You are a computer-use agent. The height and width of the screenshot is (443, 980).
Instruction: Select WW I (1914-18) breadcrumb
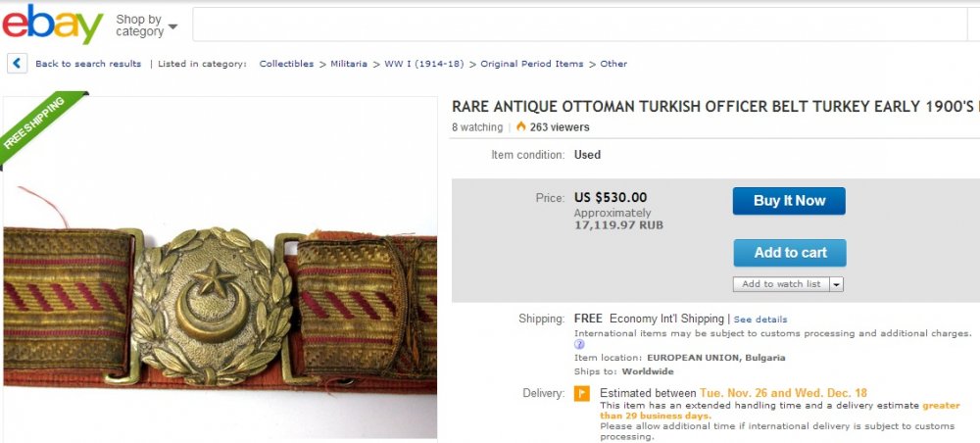point(423,64)
